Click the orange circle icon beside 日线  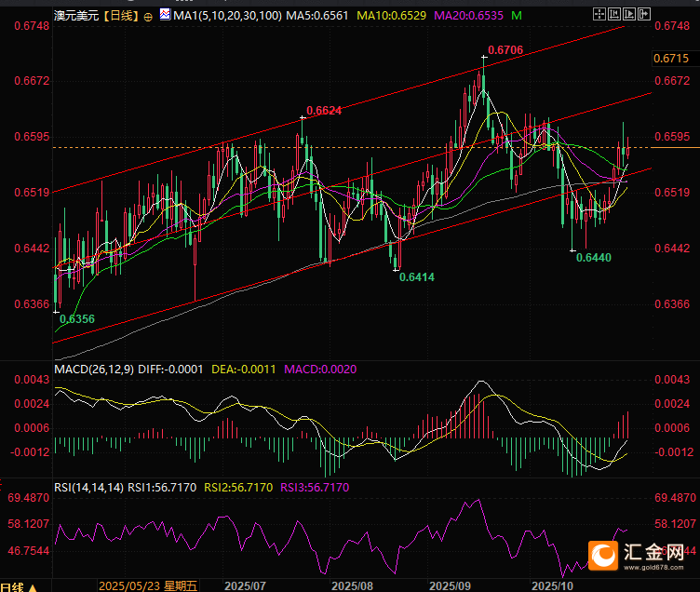[148, 18]
